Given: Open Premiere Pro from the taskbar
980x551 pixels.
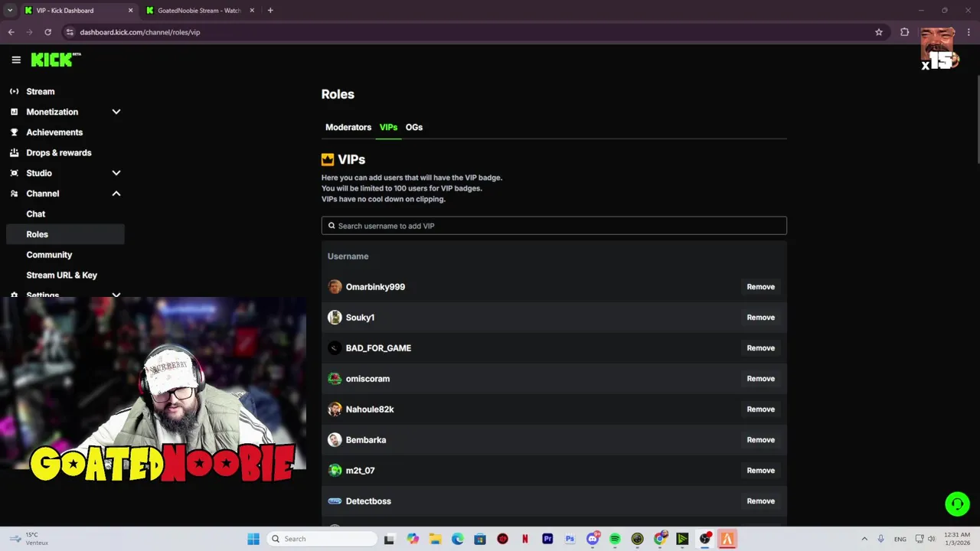Looking at the screenshot, I should tap(547, 539).
